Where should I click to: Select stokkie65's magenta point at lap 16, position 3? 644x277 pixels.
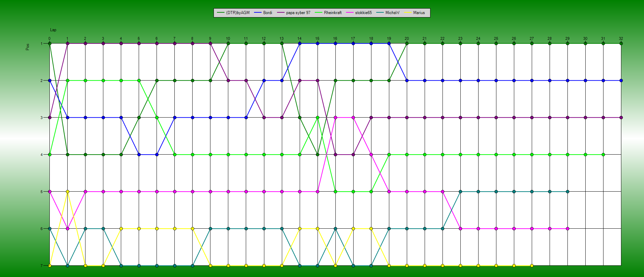[335, 118]
